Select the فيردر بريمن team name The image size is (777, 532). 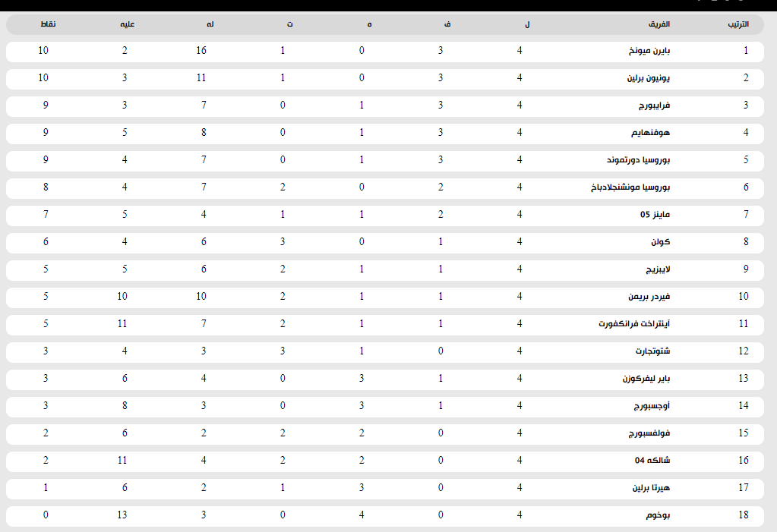(648, 297)
